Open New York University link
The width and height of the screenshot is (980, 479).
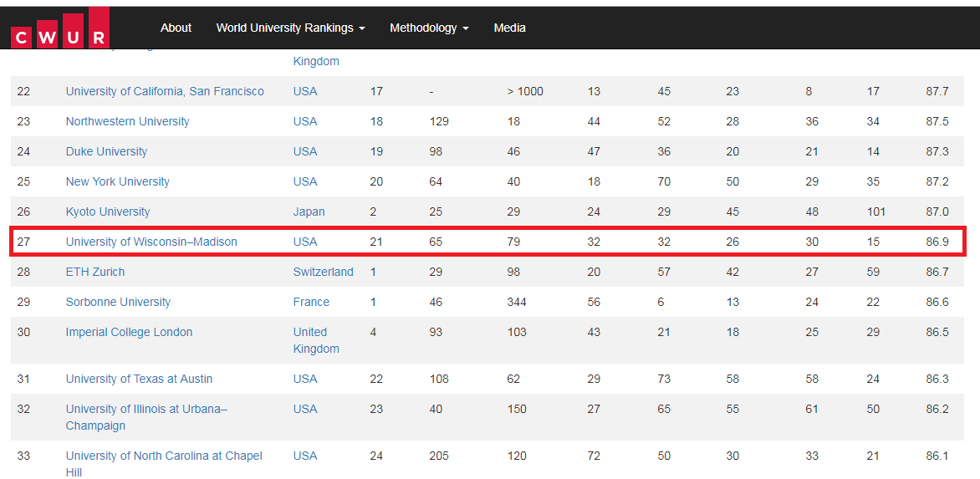(x=118, y=181)
